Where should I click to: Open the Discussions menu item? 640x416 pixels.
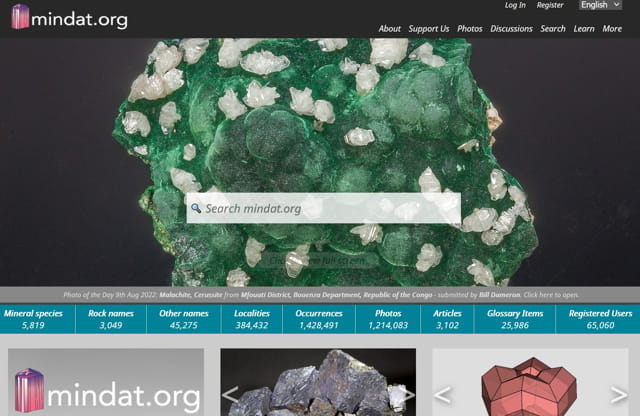click(512, 29)
